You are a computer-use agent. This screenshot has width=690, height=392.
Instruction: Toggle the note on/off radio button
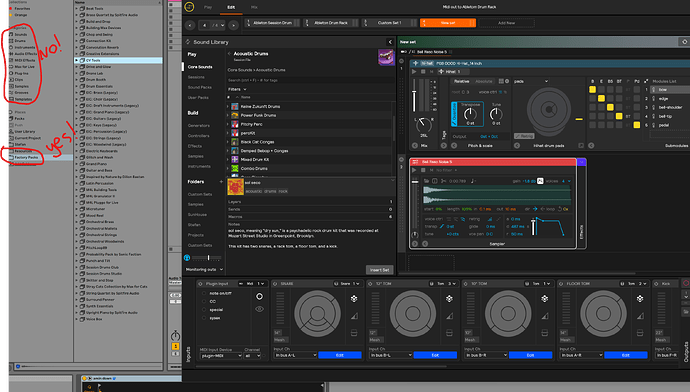point(204,293)
